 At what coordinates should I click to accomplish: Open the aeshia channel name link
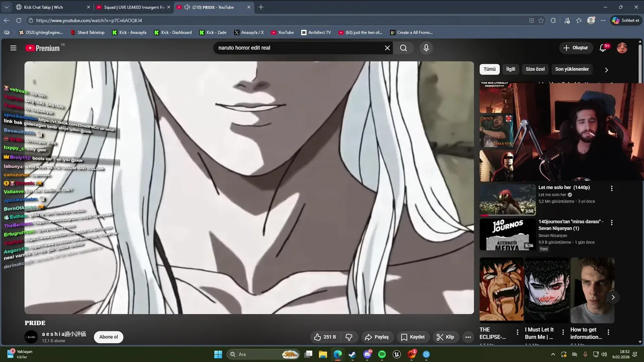click(x=64, y=334)
